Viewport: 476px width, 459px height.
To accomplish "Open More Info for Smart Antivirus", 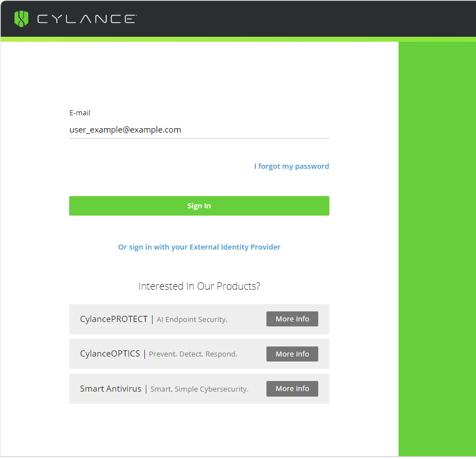I will tap(292, 389).
